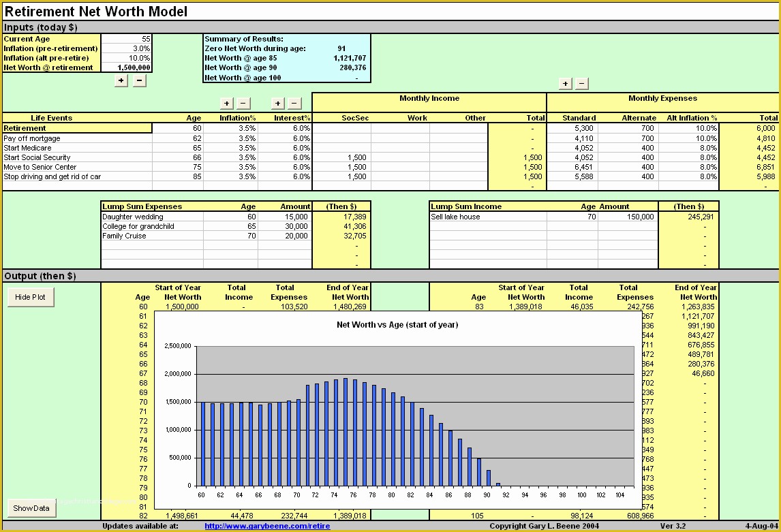Select Inflation (alt pre-retire) value 10.0%
The image size is (781, 532).
127,58
